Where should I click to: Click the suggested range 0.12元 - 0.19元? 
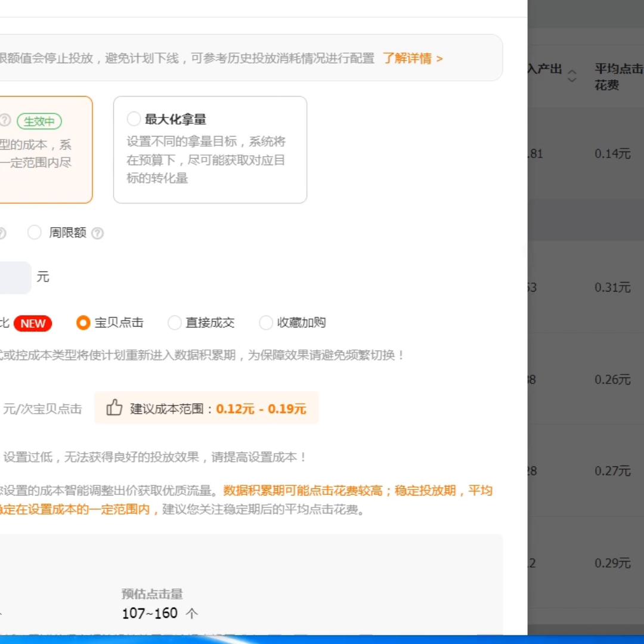(x=261, y=408)
